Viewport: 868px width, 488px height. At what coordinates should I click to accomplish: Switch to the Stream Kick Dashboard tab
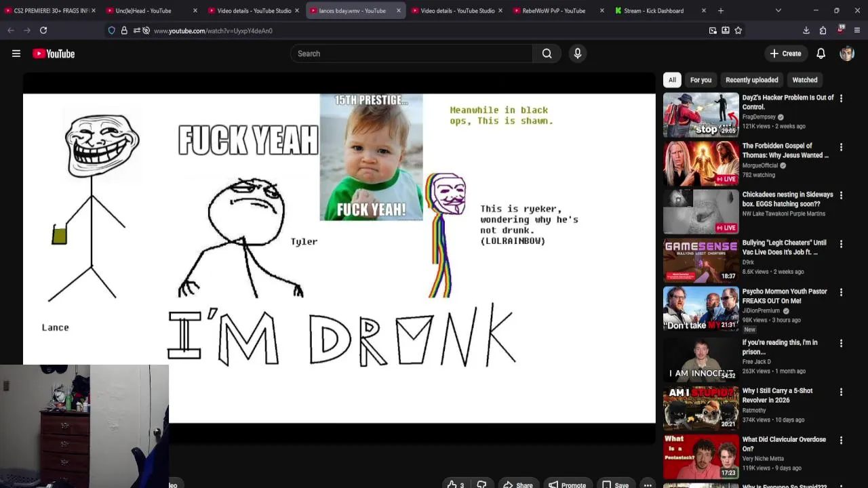click(661, 11)
